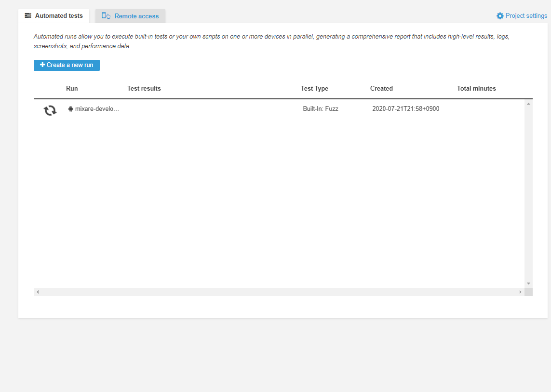
Task: Click the horizontal scrollbar left arrow
Action: (38, 292)
